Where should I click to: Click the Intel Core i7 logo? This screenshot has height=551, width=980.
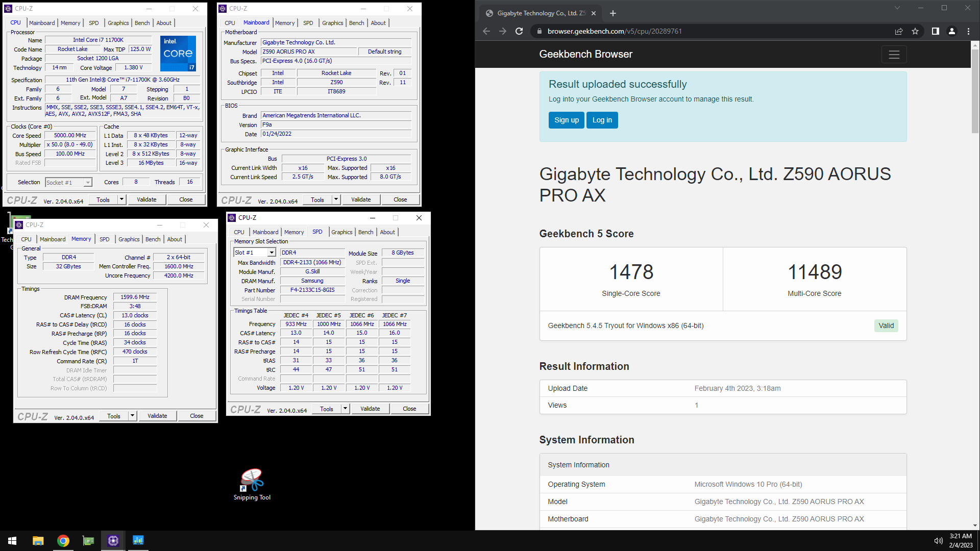point(178,53)
